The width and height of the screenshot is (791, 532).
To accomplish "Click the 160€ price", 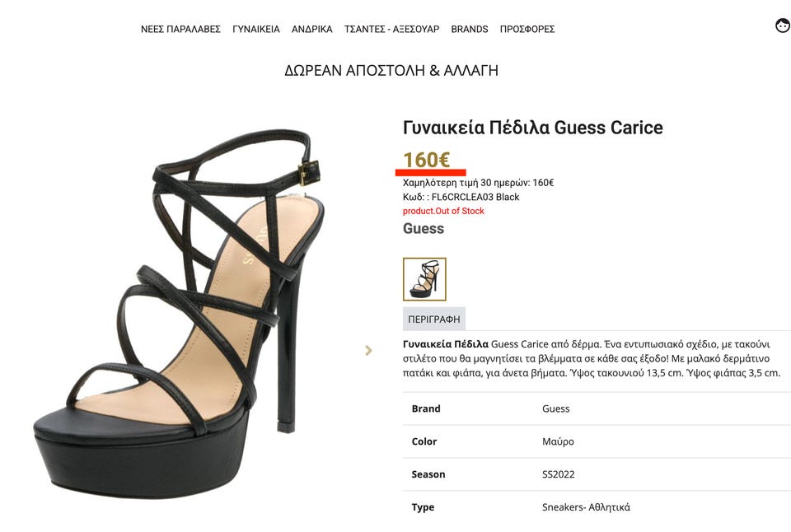I will click(426, 159).
